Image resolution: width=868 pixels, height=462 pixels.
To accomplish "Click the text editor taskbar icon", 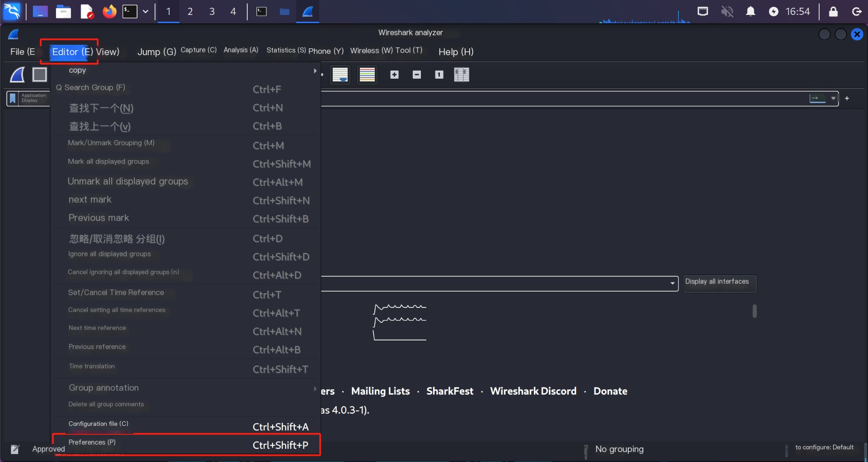I will click(87, 11).
